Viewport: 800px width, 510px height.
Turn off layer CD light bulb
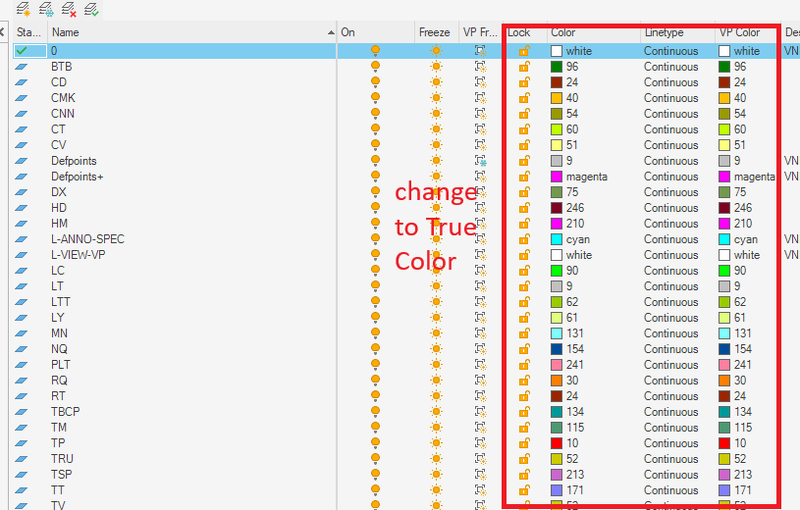376,82
